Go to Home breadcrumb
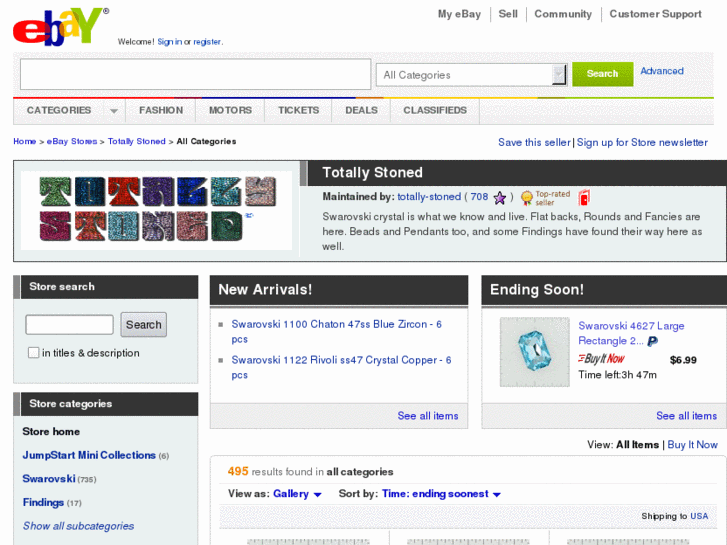The height and width of the screenshot is (545, 727). point(25,141)
